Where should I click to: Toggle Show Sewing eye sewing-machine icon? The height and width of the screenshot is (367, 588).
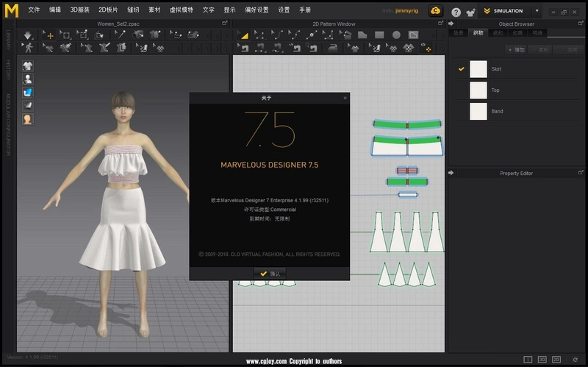click(295, 48)
